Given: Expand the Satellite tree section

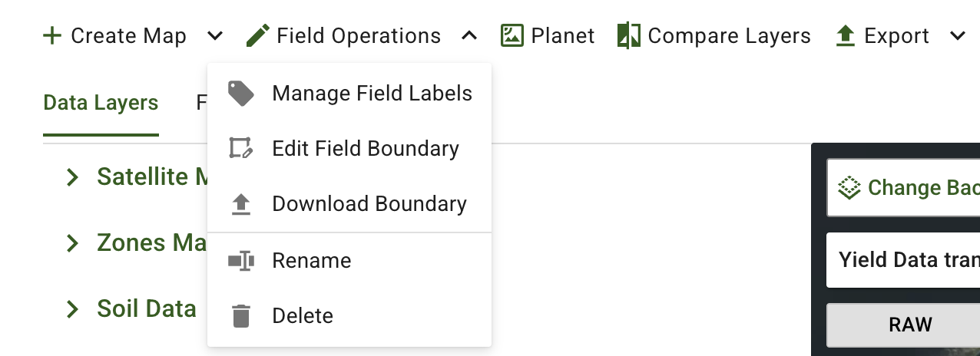Looking at the screenshot, I should (73, 177).
